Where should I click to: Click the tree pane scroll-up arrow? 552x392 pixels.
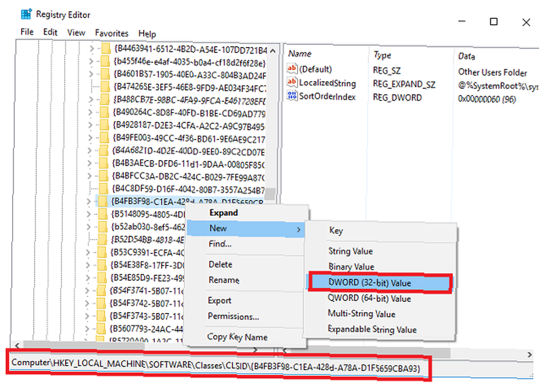pos(273,51)
